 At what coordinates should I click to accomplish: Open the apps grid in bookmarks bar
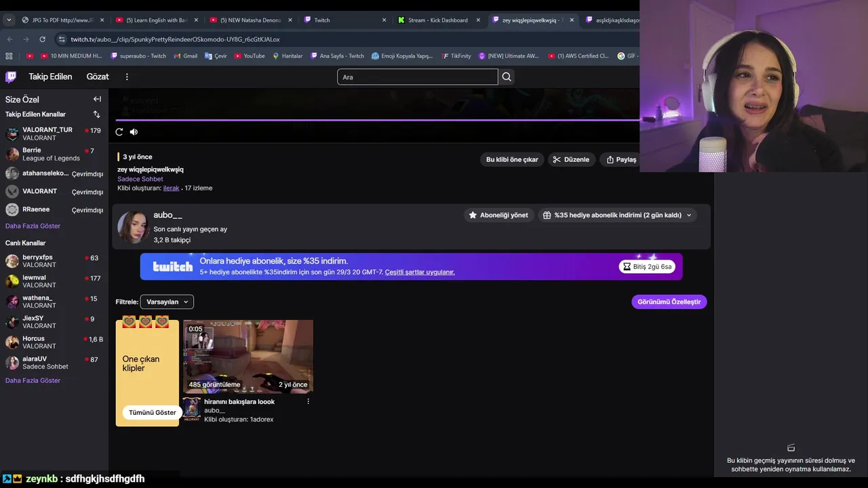(9, 56)
